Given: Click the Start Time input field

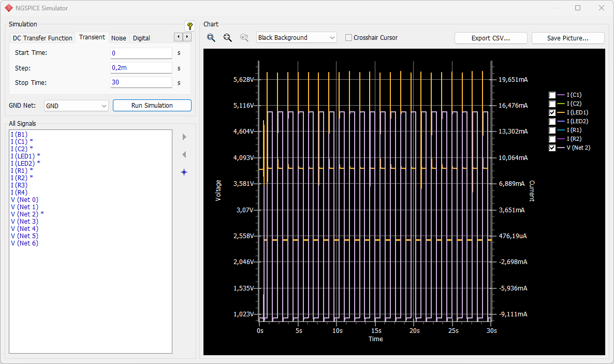Looking at the screenshot, I should [141, 53].
